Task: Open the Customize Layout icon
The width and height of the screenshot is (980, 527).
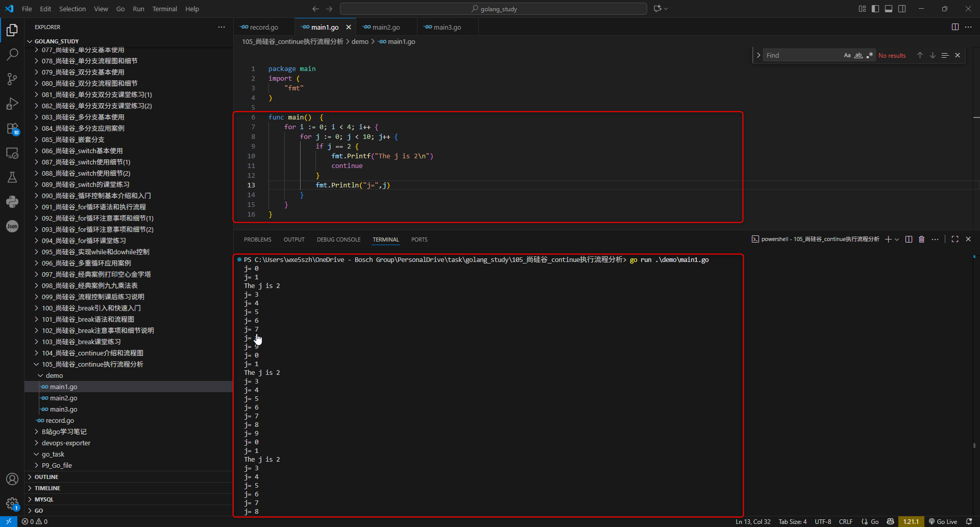Action: 862,9
